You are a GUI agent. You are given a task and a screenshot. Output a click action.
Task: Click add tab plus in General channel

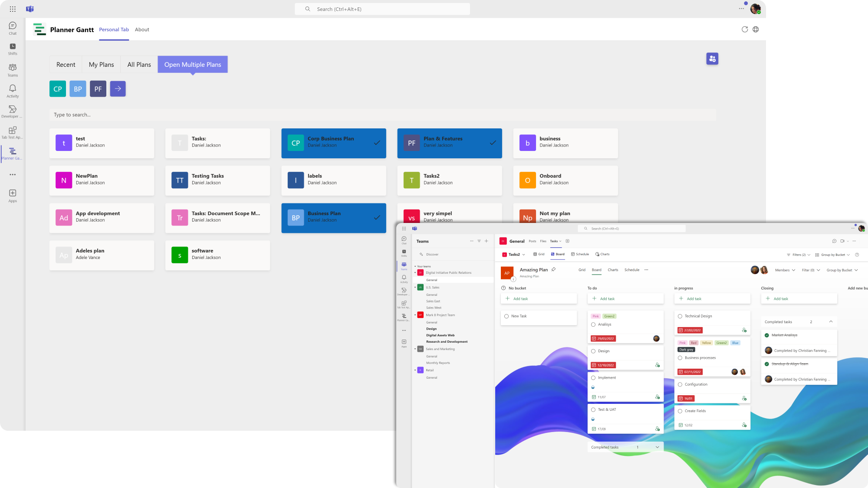click(567, 241)
